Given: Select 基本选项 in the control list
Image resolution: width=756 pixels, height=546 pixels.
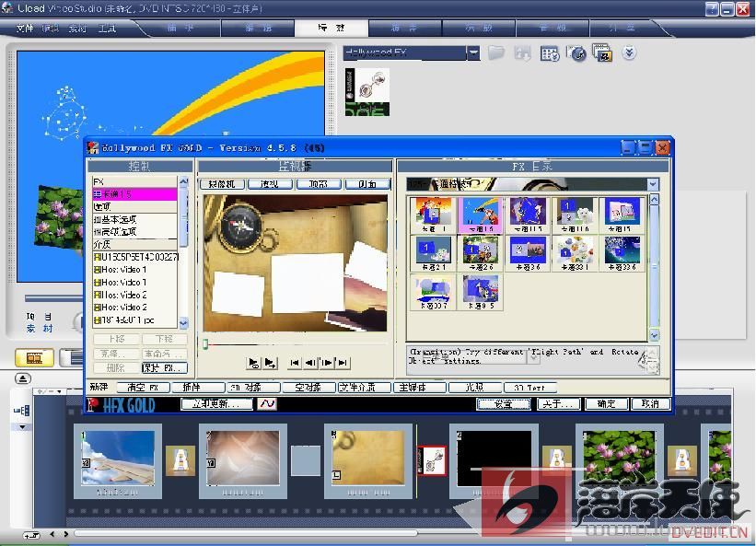Looking at the screenshot, I should pyautogui.click(x=134, y=219).
